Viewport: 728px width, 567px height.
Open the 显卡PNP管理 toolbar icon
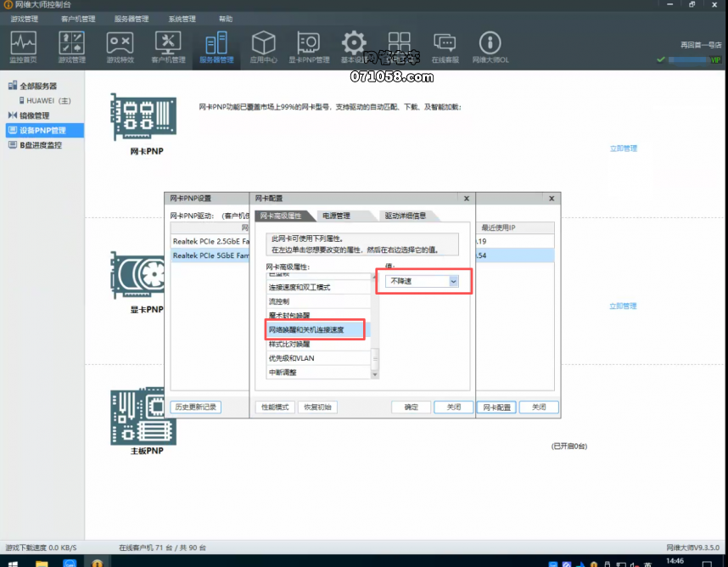pyautogui.click(x=309, y=47)
